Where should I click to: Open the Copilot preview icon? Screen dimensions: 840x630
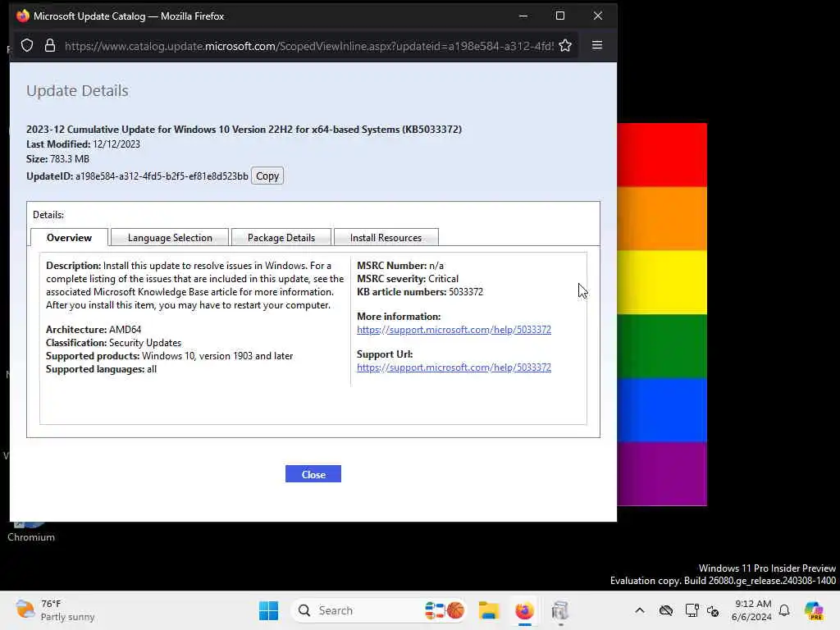[814, 610]
